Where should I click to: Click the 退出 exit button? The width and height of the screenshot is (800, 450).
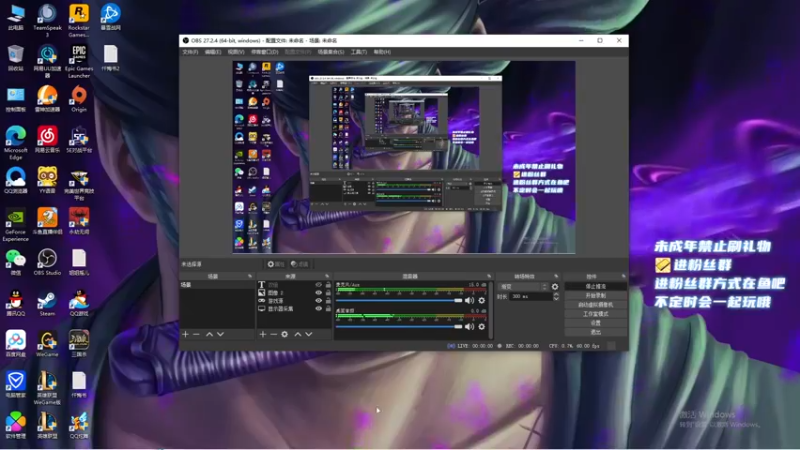pos(595,332)
